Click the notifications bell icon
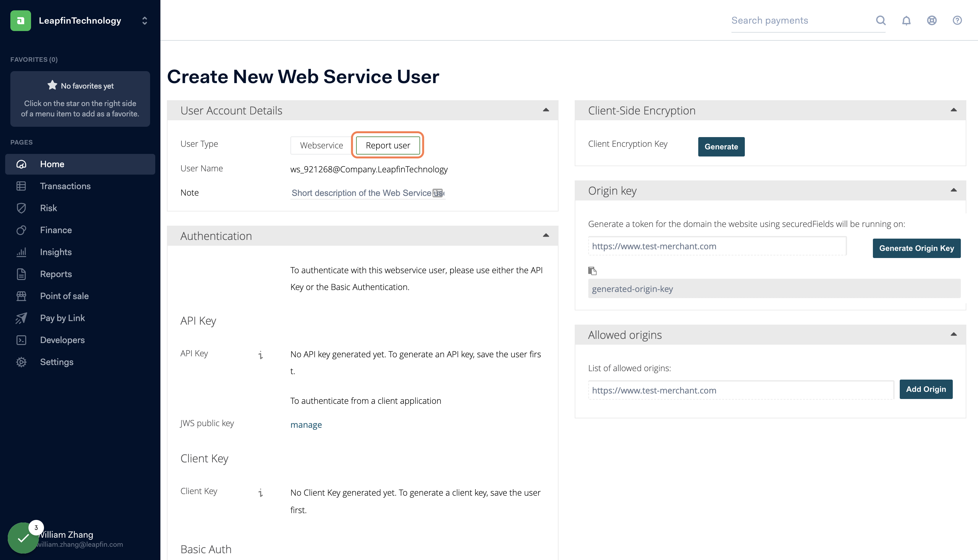This screenshot has height=560, width=978. (906, 20)
